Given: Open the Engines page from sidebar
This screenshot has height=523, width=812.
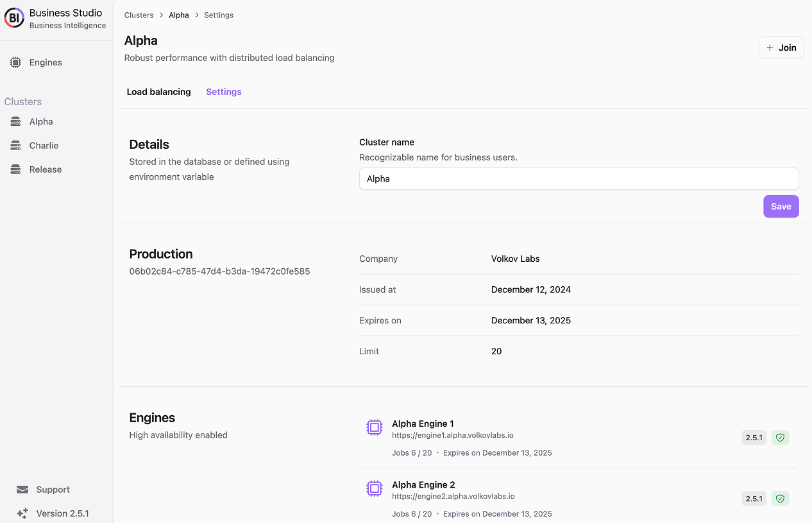Looking at the screenshot, I should click(46, 62).
